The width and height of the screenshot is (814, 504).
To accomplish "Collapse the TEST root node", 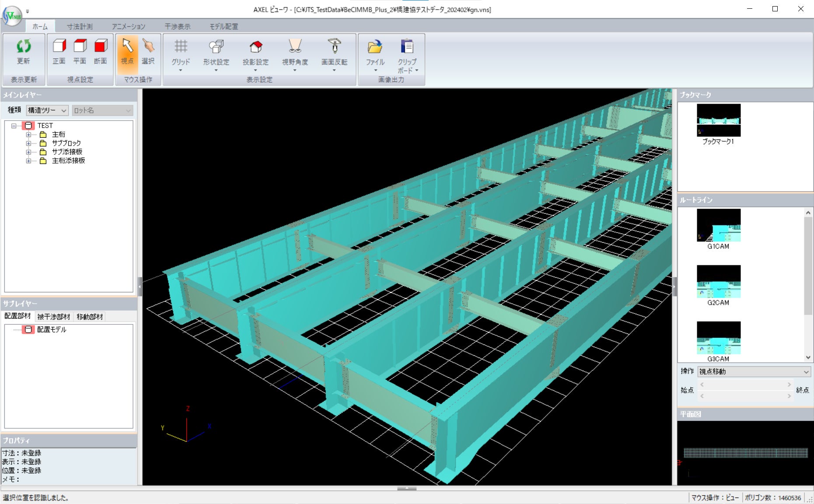I will click(14, 126).
